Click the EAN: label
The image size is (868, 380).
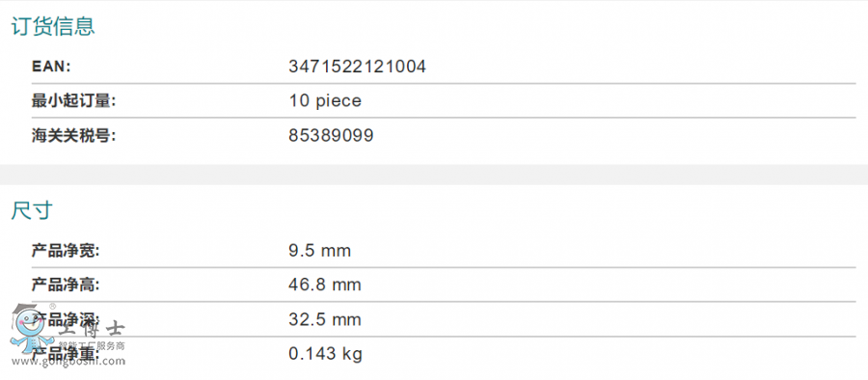pyautogui.click(x=51, y=67)
